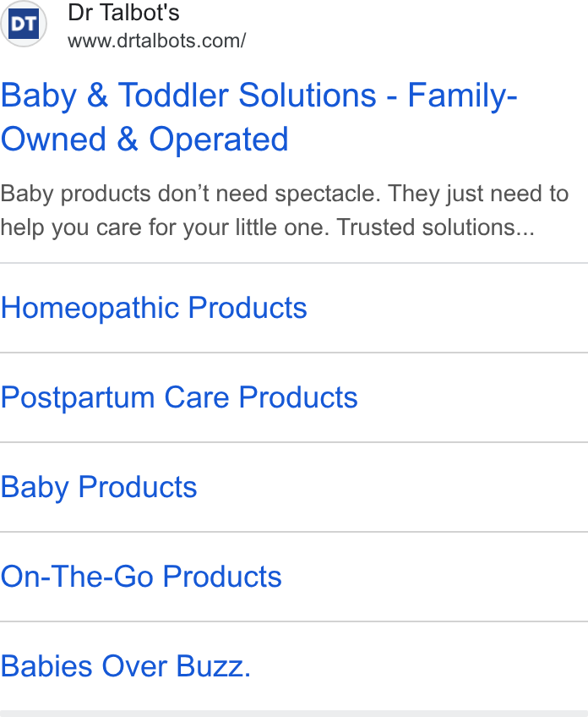Select the word 'Family-' in the headline
The height and width of the screenshot is (717, 588).
coord(462,96)
